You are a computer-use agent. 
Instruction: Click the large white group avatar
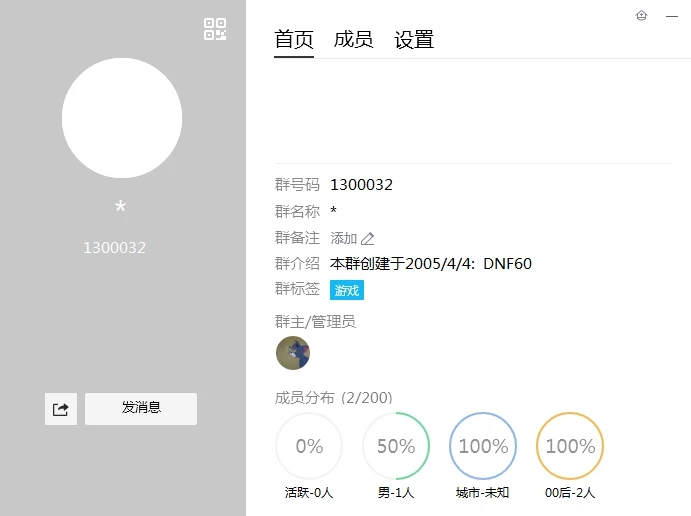click(x=122, y=118)
